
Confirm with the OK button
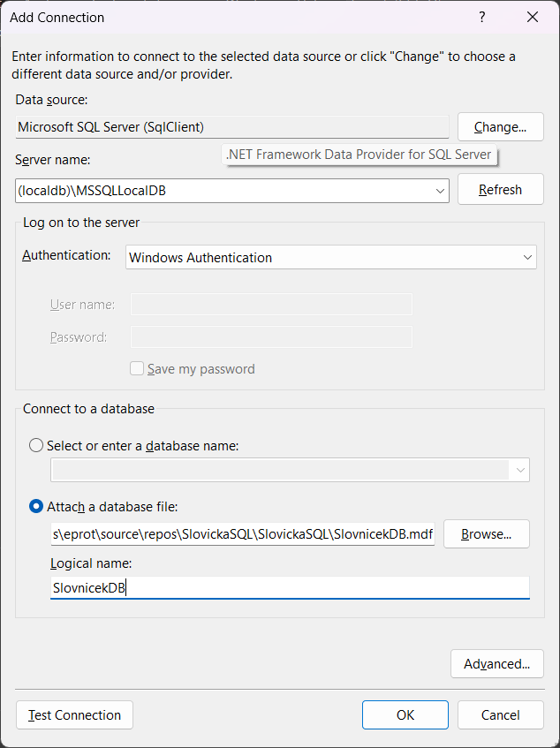[x=405, y=715]
